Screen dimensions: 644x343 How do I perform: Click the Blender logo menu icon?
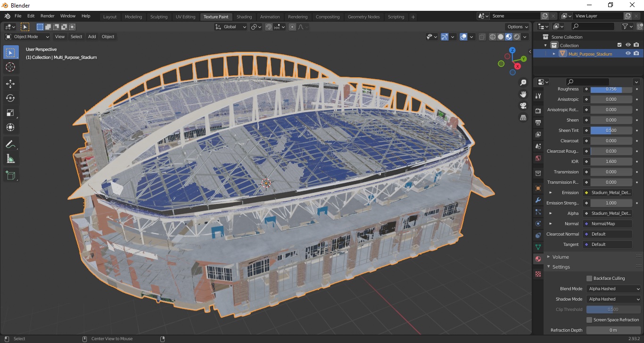point(7,16)
